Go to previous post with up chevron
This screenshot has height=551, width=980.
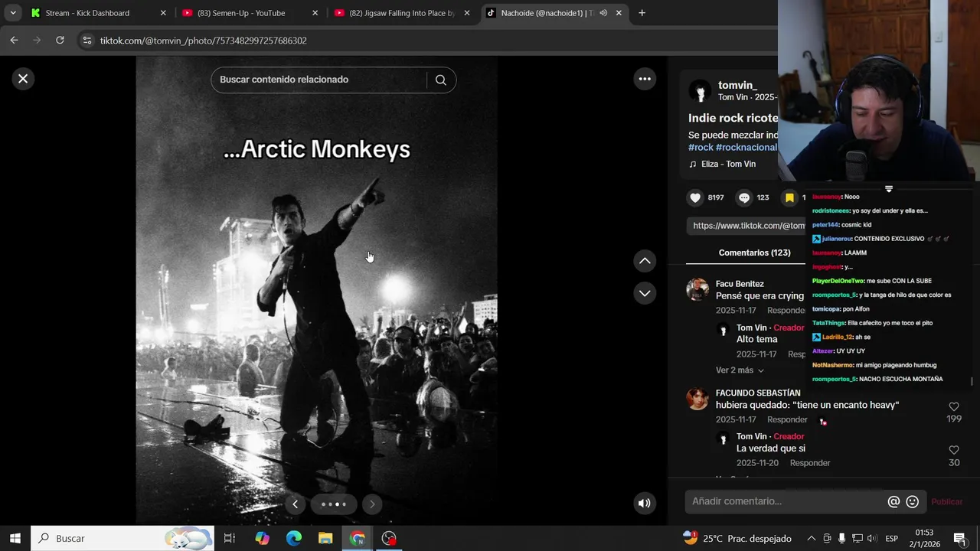[645, 261]
